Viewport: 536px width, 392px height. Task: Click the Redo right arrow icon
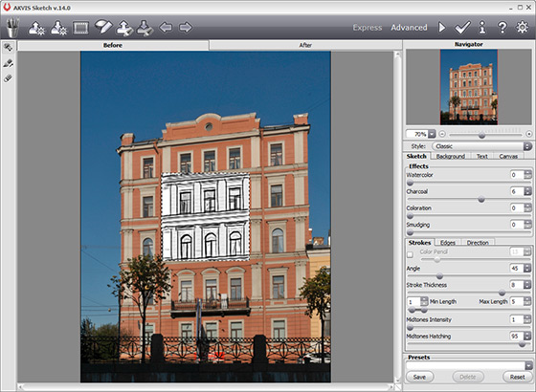tap(186, 28)
